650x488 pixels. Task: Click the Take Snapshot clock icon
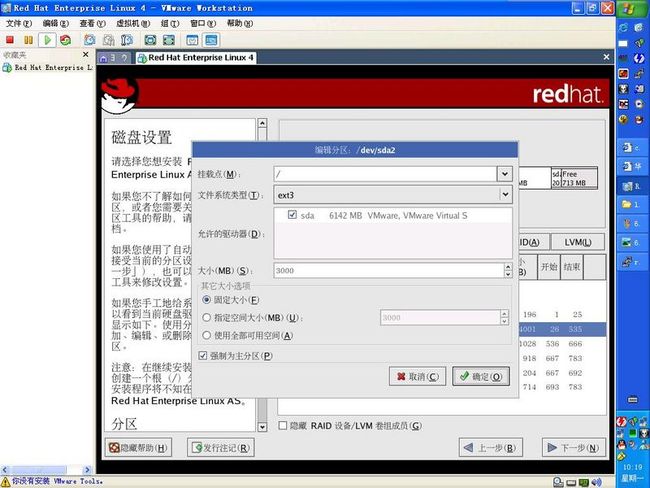pyautogui.click(x=90, y=40)
